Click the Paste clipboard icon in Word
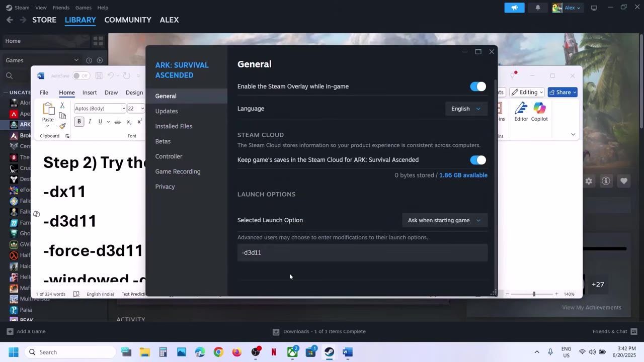Viewport: 644px width, 362px height. click(48, 109)
